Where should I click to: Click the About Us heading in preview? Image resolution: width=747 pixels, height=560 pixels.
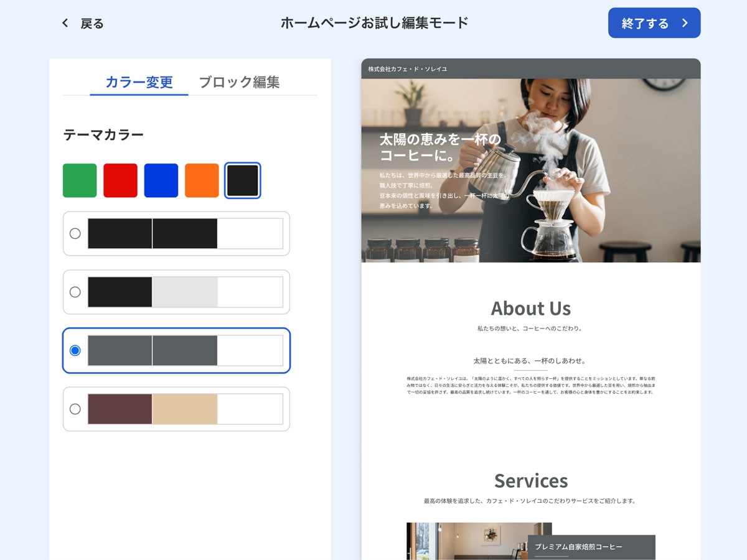pos(530,308)
